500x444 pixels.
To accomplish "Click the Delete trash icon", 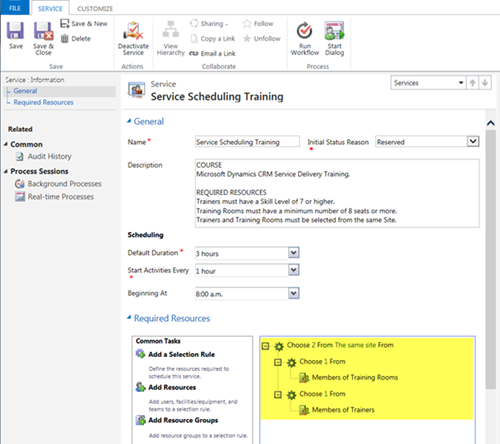I will point(64,39).
